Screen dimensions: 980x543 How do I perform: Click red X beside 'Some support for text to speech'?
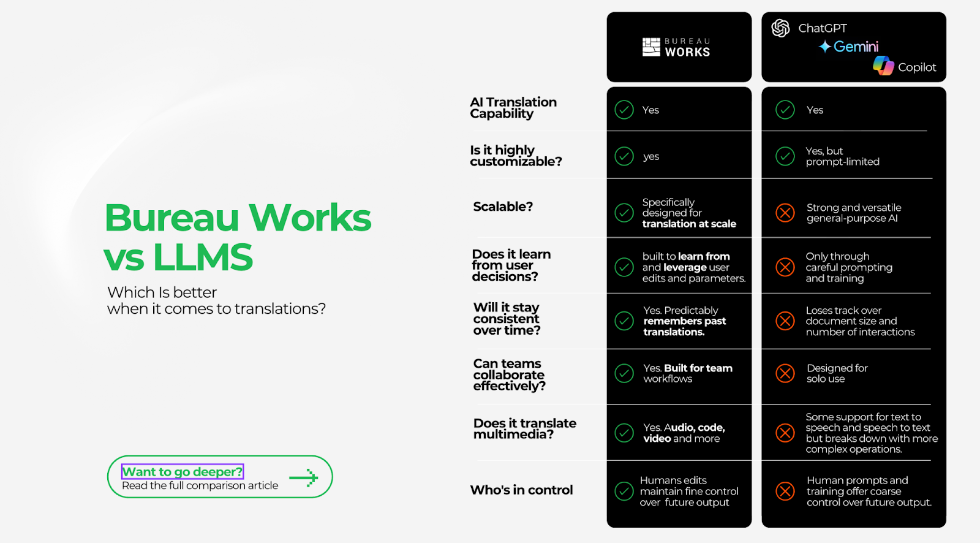coord(785,433)
